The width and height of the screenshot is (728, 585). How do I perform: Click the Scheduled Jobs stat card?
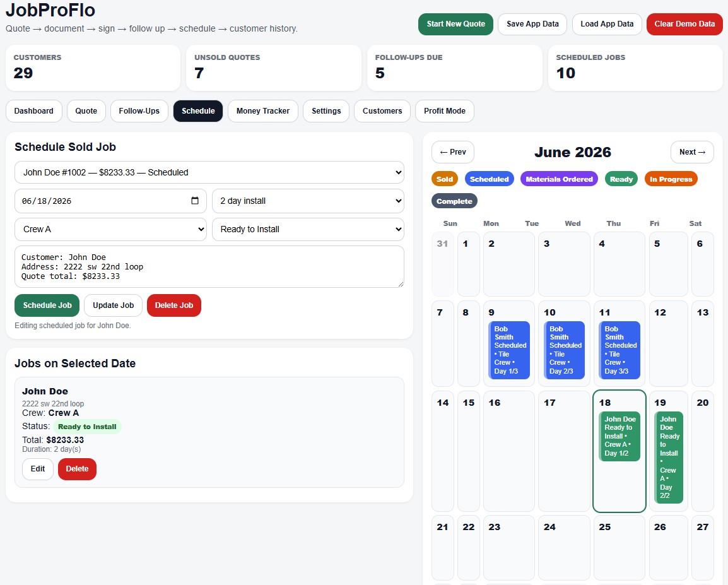pyautogui.click(x=635, y=68)
